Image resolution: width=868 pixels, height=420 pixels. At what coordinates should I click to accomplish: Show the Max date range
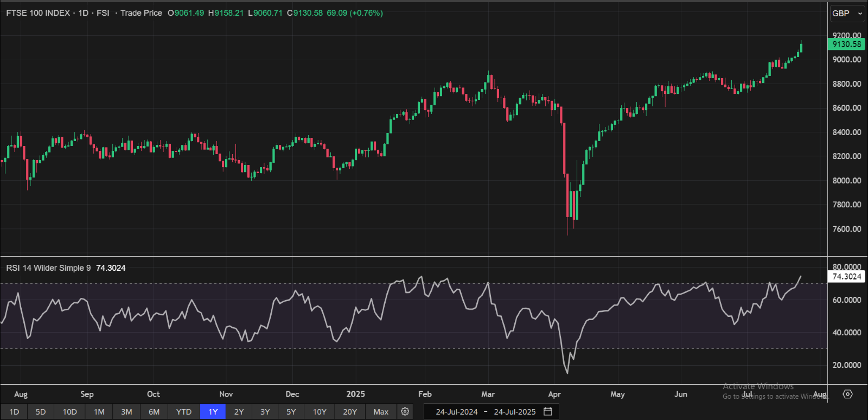pos(381,412)
